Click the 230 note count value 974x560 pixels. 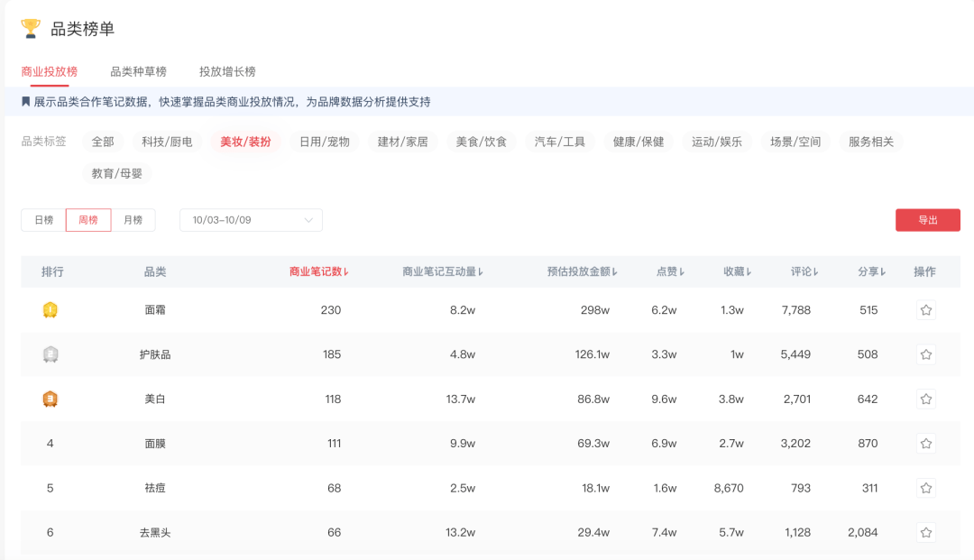(x=330, y=310)
